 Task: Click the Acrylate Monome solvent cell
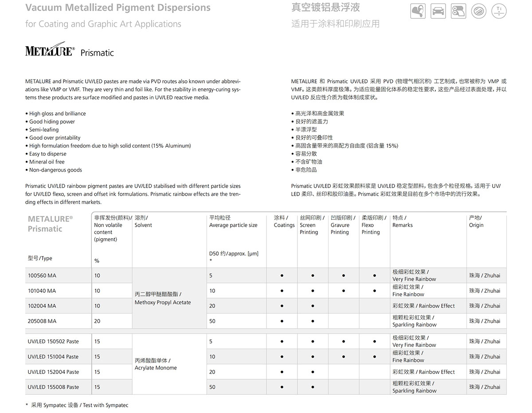tap(156, 368)
